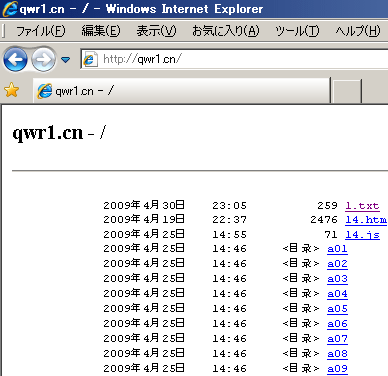
Task: Select the qwr1.cn - / tab
Action: 182,91
